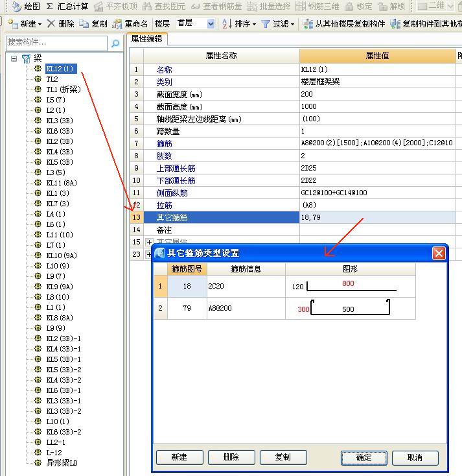This screenshot has width=462, height=476.
Task: Click the 复制 button in dialog
Action: 283,457
